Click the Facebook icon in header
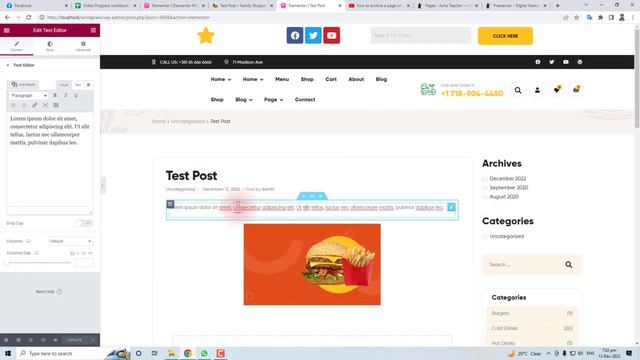 point(295,36)
